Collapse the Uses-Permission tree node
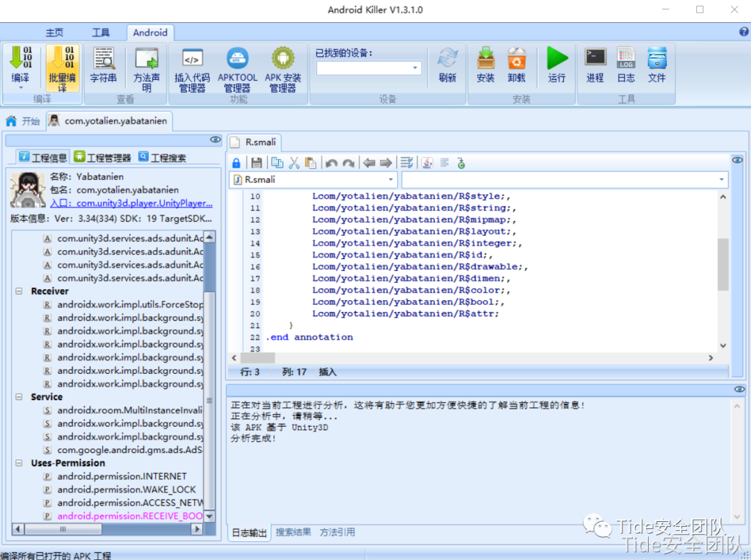 pyautogui.click(x=19, y=463)
